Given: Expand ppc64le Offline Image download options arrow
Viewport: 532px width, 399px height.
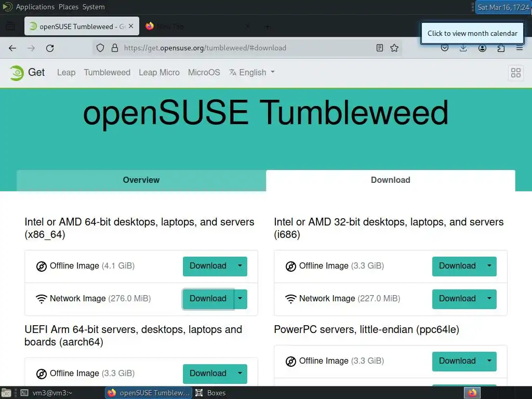Looking at the screenshot, I should pyautogui.click(x=489, y=361).
